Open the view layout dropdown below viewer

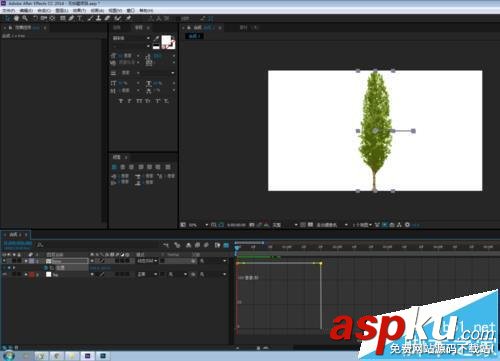[362, 225]
